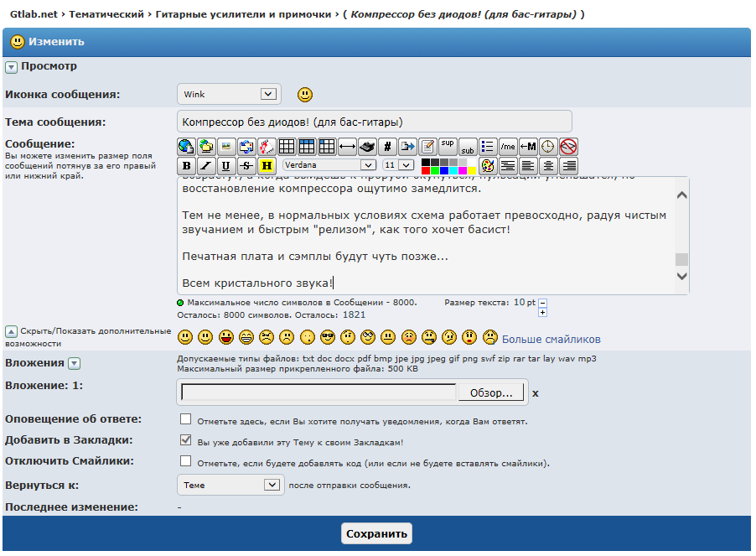Screen dimensions: 756x556
Task: Check the disable smileys checkbox
Action: [186, 461]
